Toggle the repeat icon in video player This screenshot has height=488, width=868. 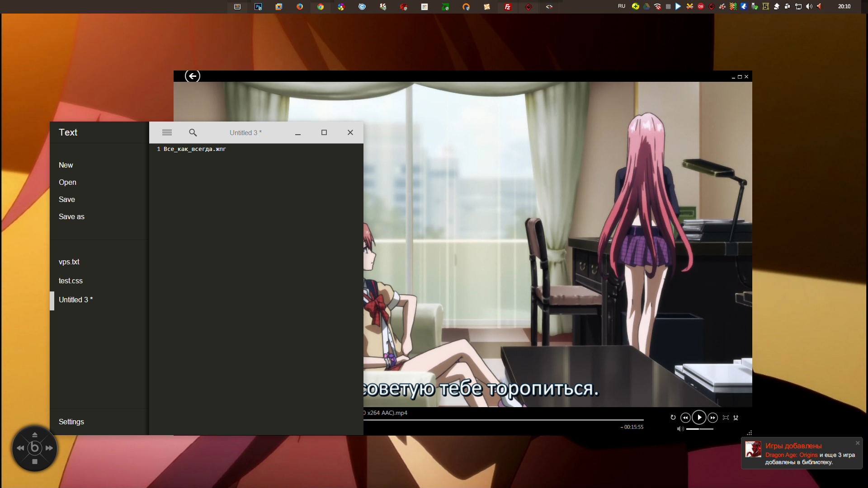click(x=673, y=418)
